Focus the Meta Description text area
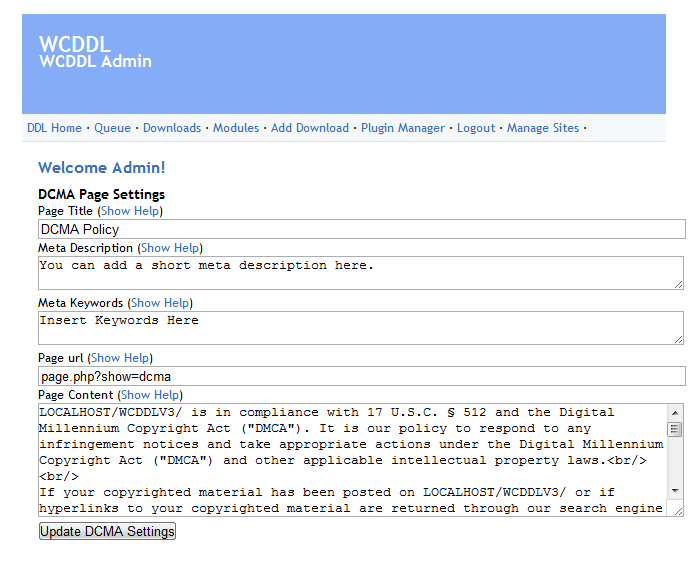This screenshot has height=562, width=695. click(x=360, y=273)
